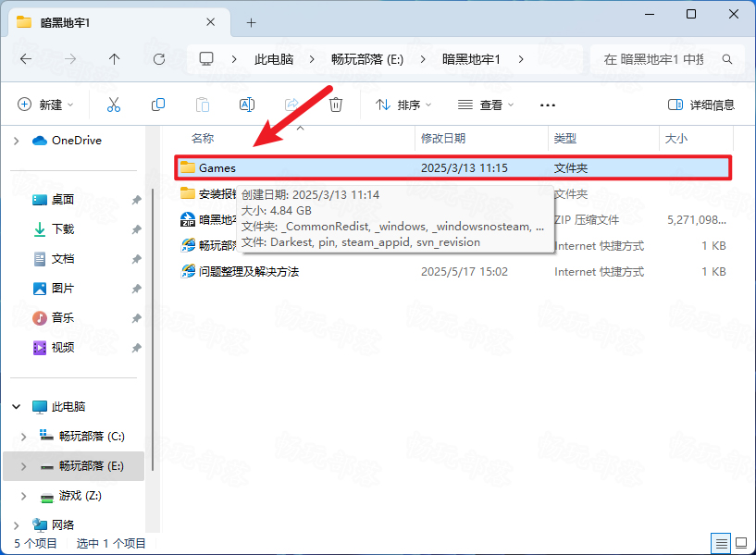The image size is (756, 555).
Task: Sort by the 大小 column header
Action: pyautogui.click(x=676, y=139)
